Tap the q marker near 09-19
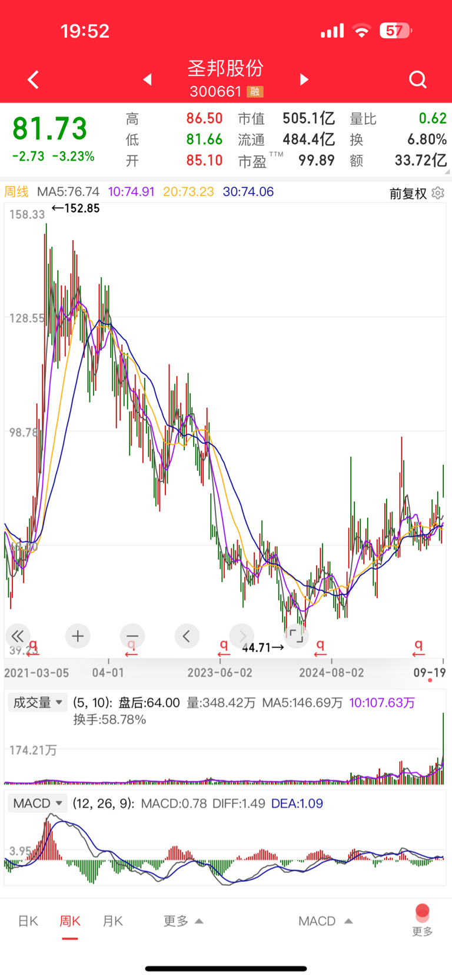The height and width of the screenshot is (980, 452). [x=418, y=647]
